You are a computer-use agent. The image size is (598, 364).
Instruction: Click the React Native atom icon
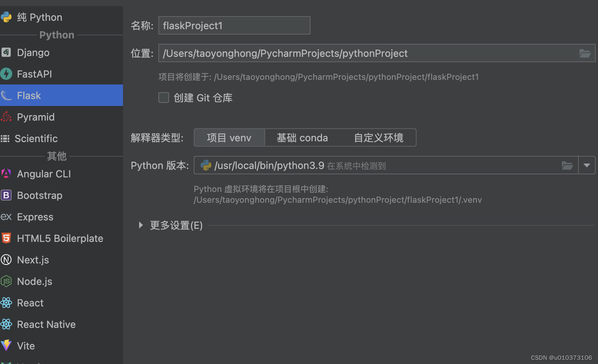point(6,324)
